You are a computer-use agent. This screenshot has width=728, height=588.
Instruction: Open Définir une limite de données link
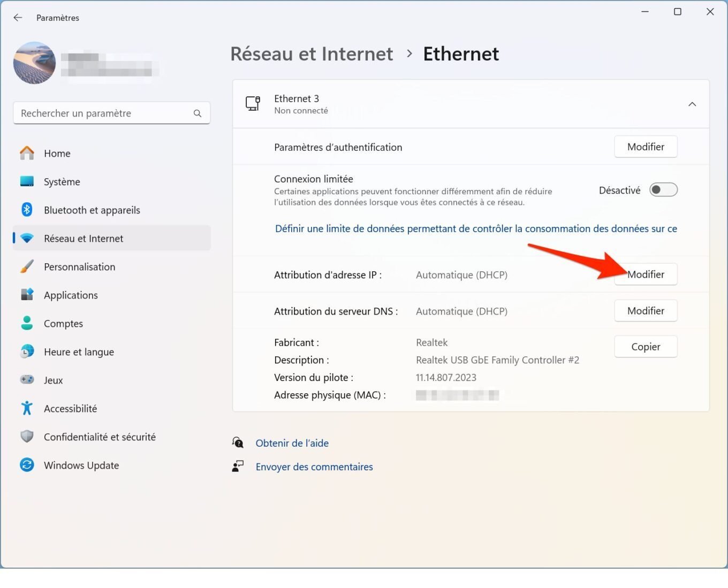coord(476,229)
